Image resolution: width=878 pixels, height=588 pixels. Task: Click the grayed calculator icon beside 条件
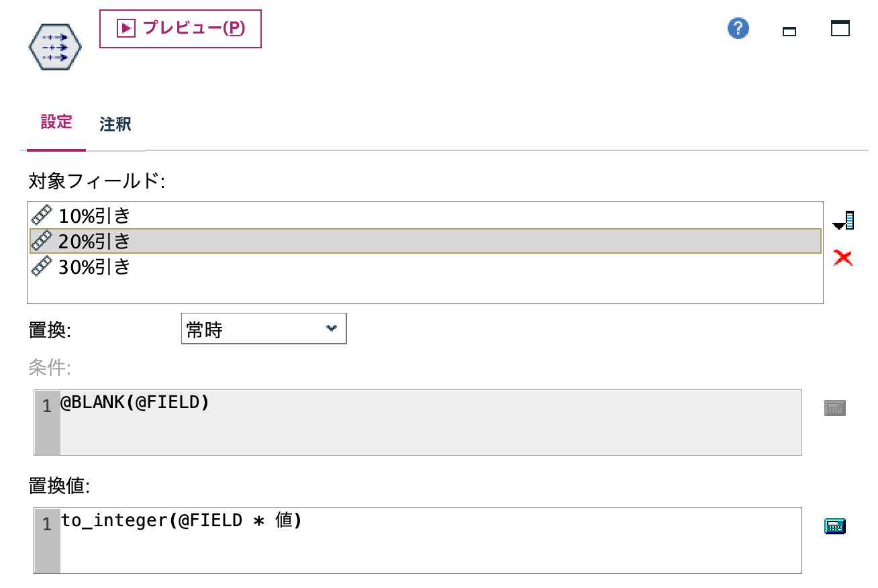(x=836, y=407)
